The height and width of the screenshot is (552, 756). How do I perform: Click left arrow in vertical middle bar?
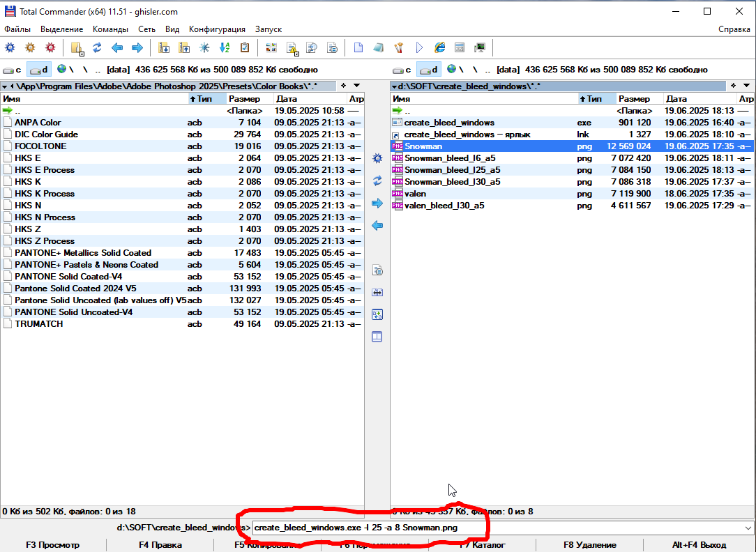[377, 225]
